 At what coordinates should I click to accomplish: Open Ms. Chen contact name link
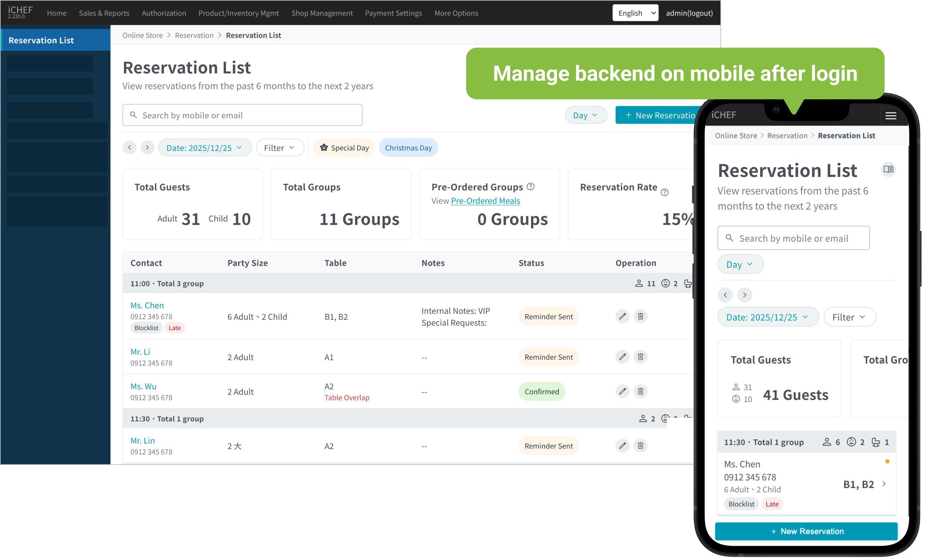click(x=147, y=305)
